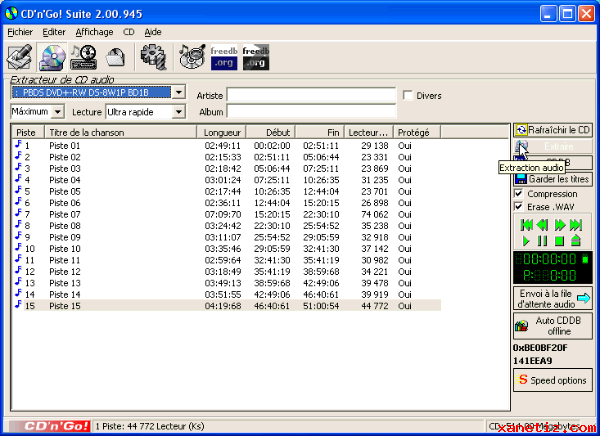Expand the Lecture Ultra rapide dropdown
The height and width of the screenshot is (436, 600).
[178, 112]
